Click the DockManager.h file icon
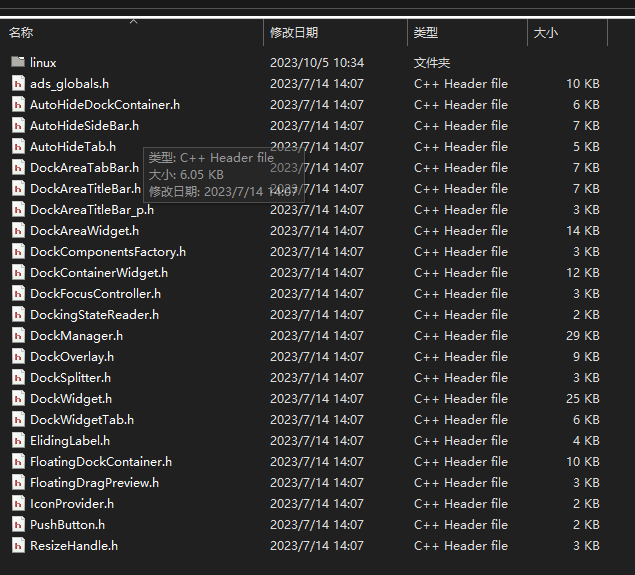This screenshot has height=575, width=635. pyautogui.click(x=18, y=336)
